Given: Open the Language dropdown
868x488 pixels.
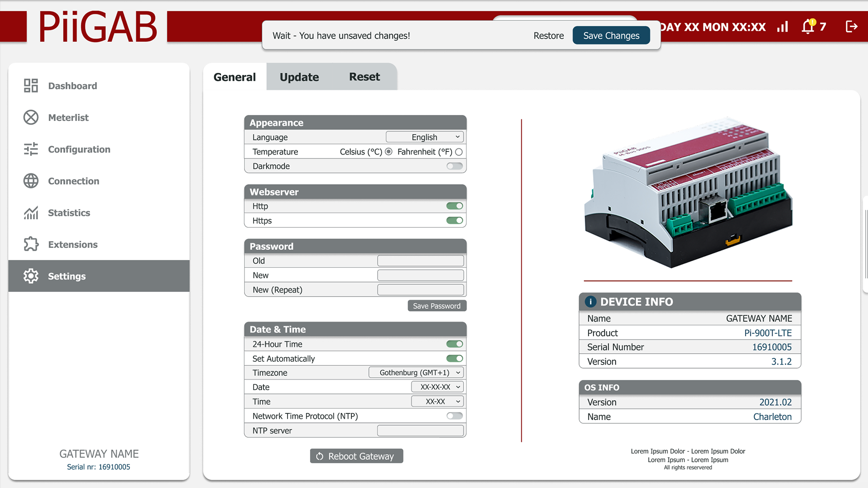Looking at the screenshot, I should tap(425, 137).
